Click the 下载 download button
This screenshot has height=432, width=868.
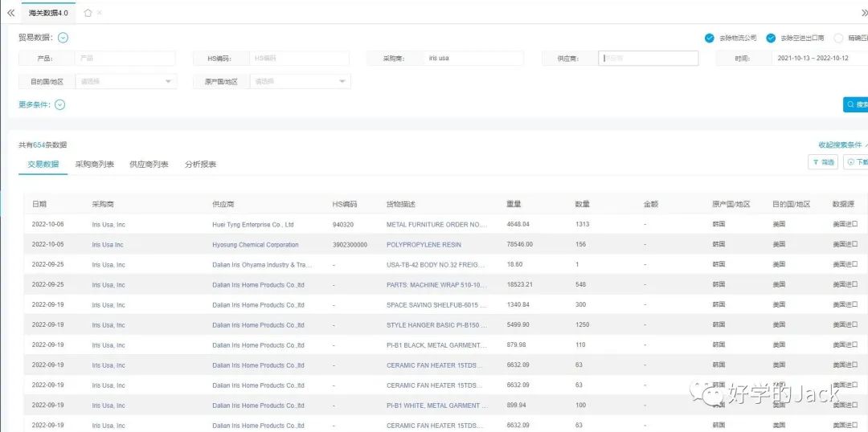point(857,162)
